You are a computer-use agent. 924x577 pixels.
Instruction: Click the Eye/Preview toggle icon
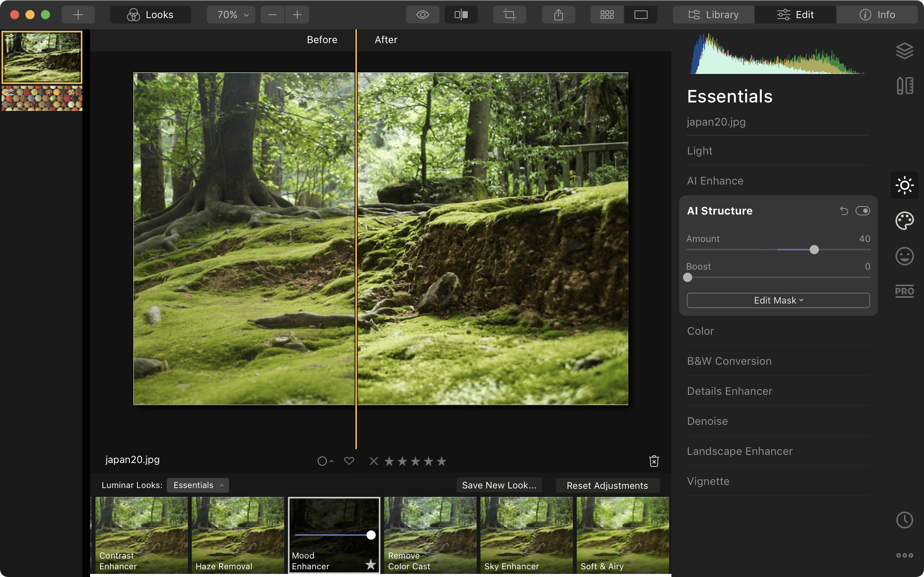423,15
